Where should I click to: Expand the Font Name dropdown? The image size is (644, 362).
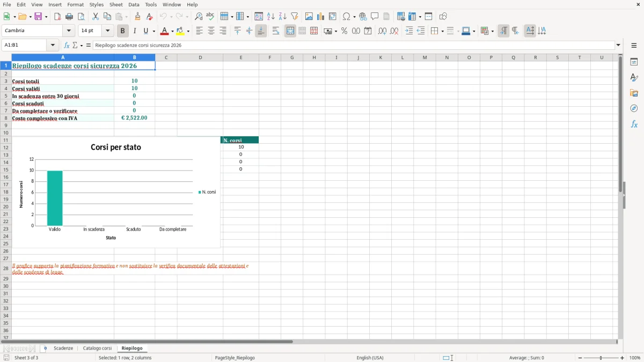pyautogui.click(x=69, y=31)
